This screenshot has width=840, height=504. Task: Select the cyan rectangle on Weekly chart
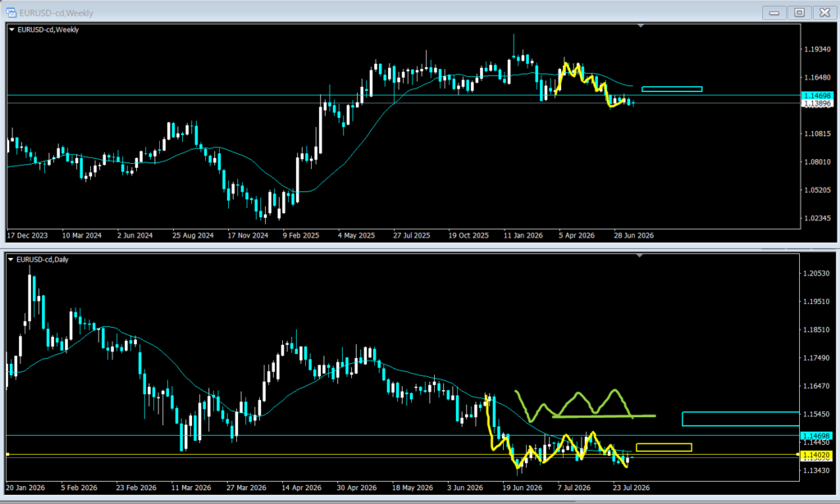[x=672, y=89]
